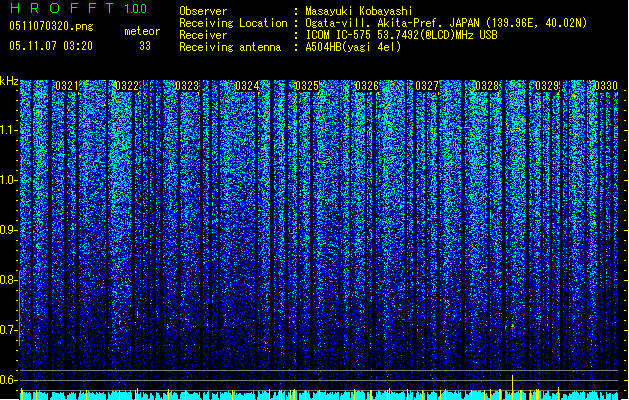Click the kHz axis unit label
Screen dimensions: 629x400
pyautogui.click(x=9, y=81)
